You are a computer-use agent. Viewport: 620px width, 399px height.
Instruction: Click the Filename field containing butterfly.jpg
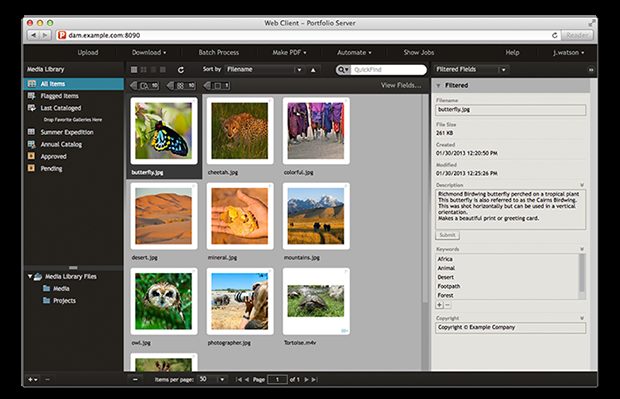[510, 110]
